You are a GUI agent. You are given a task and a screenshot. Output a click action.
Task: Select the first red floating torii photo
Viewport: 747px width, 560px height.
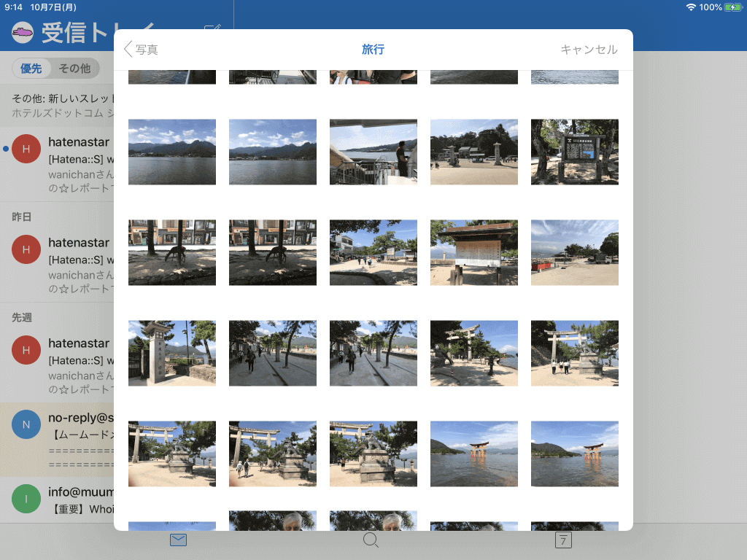click(474, 454)
